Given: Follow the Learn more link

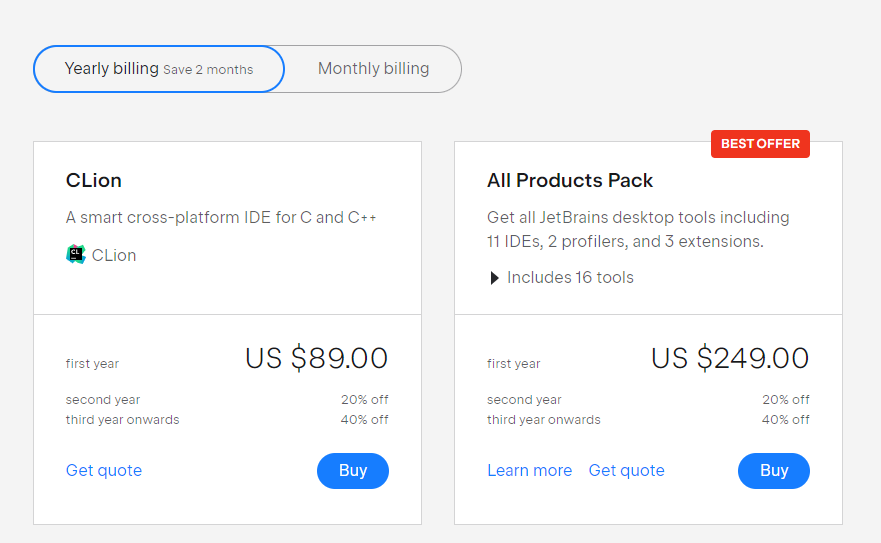Looking at the screenshot, I should [529, 470].
